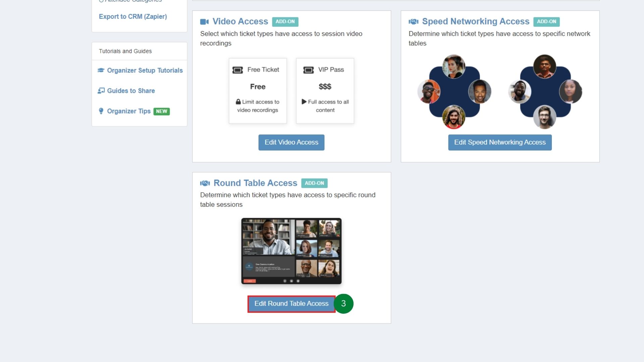Click the NEW badge next to Organizer Tips
Screen dimensions: 644x362
[x=162, y=111]
